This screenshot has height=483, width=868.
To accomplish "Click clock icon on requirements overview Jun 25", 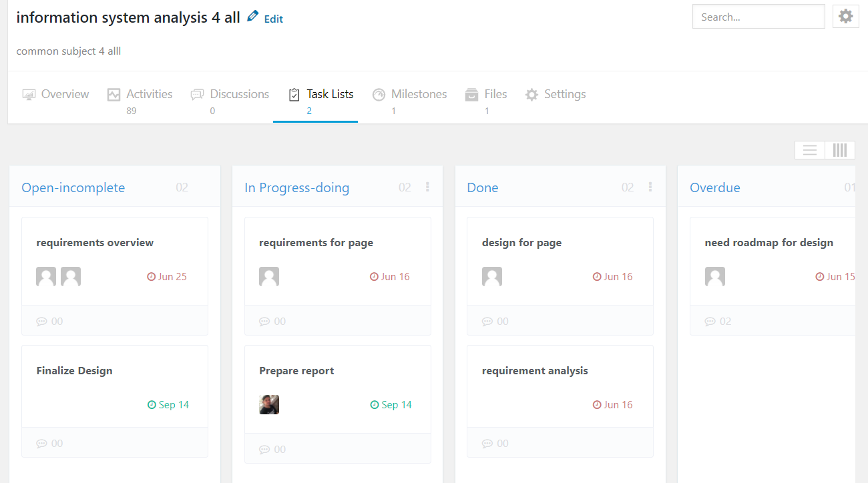I will [x=152, y=277].
